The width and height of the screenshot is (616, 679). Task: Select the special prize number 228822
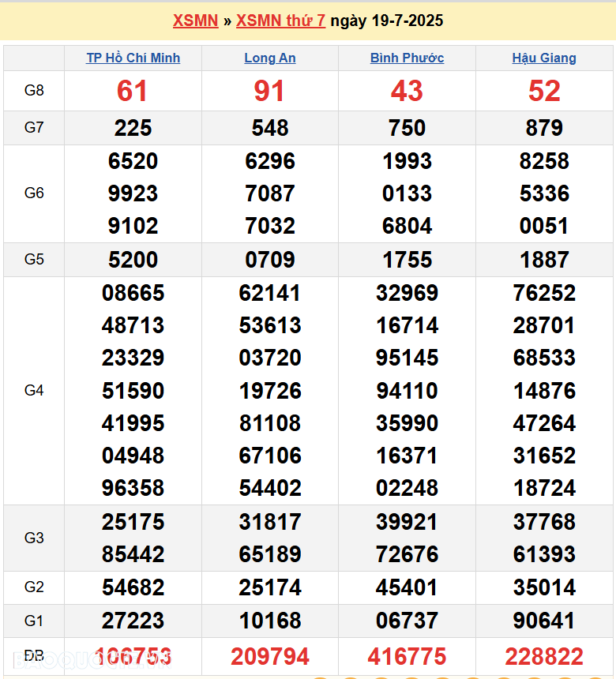pyautogui.click(x=544, y=656)
